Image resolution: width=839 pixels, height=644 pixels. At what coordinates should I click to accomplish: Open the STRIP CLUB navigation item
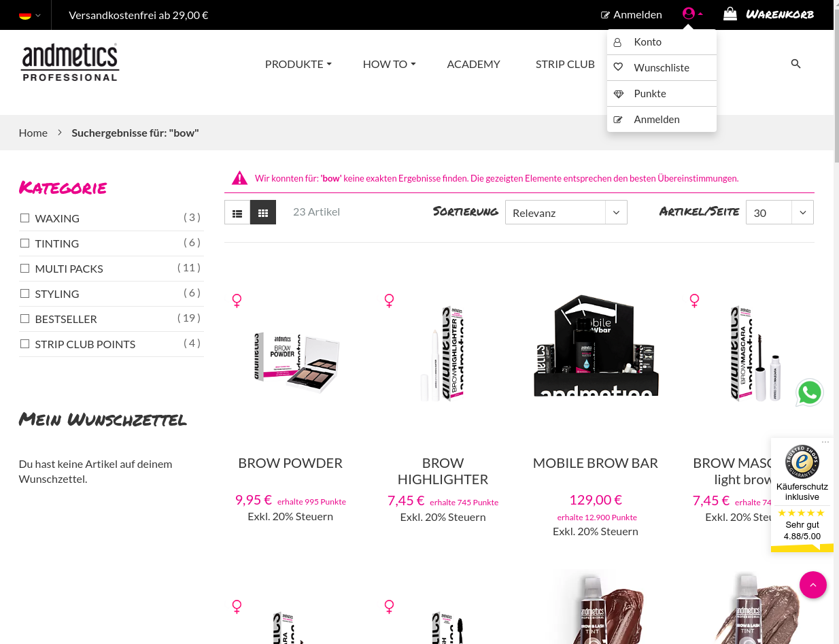click(565, 64)
